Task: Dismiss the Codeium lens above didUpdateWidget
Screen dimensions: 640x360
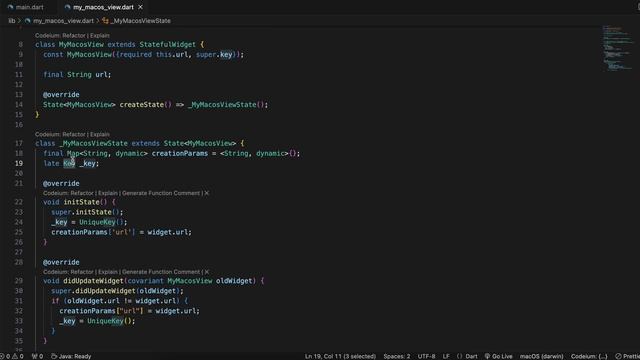Action: 207,272
